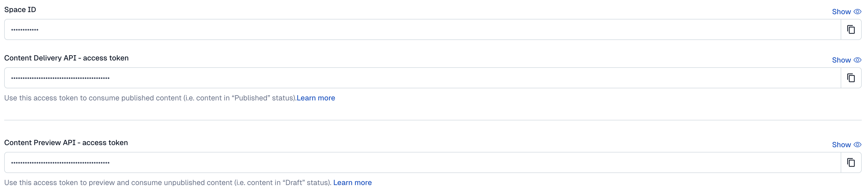Focus the masked Content Delivery API token field
This screenshot has height=194, width=868.
coord(422,78)
